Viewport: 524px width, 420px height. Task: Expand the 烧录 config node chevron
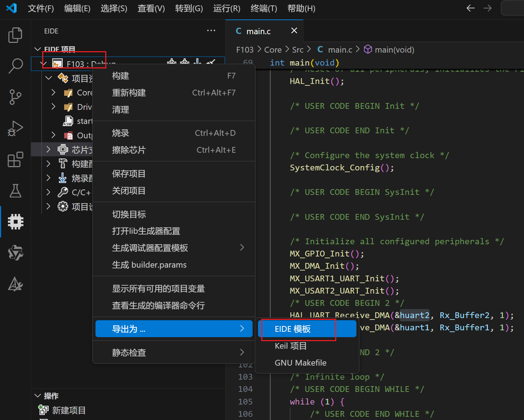click(48, 178)
